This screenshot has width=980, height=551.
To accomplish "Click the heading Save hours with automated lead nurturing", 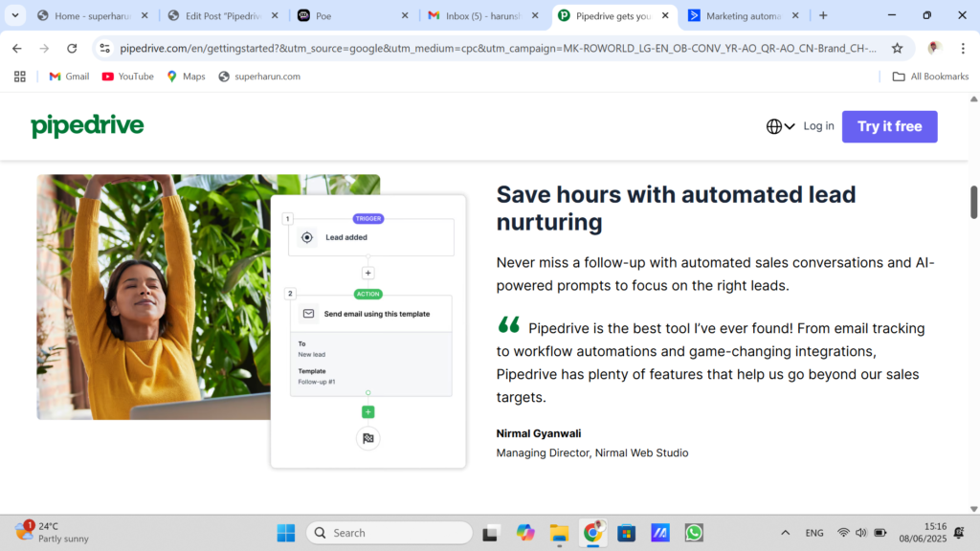I will [676, 208].
